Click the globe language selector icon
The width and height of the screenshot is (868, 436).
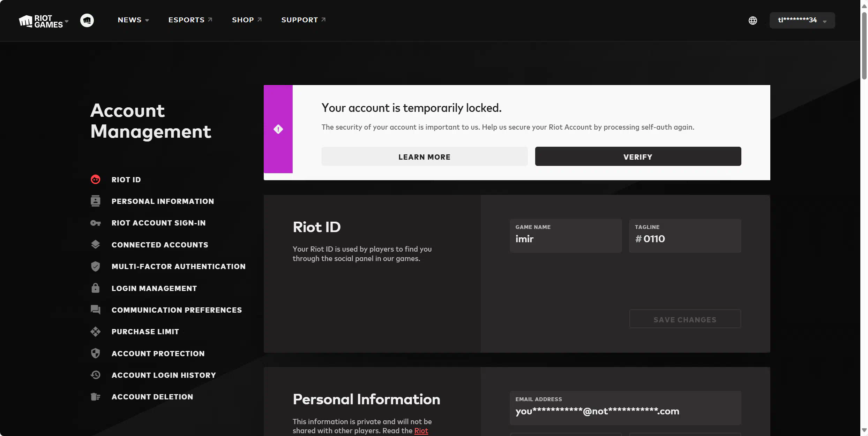753,20
